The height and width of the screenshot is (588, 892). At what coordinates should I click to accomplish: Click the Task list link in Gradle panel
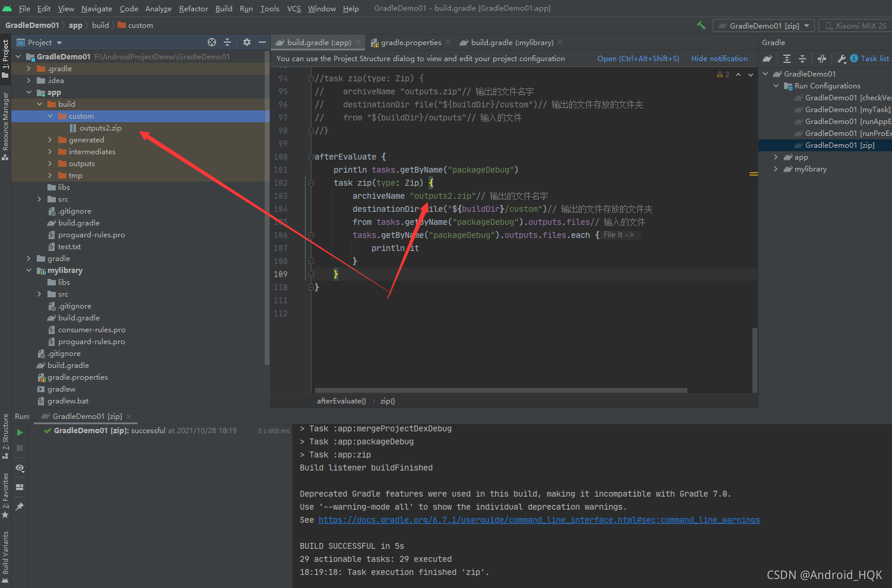coord(875,58)
